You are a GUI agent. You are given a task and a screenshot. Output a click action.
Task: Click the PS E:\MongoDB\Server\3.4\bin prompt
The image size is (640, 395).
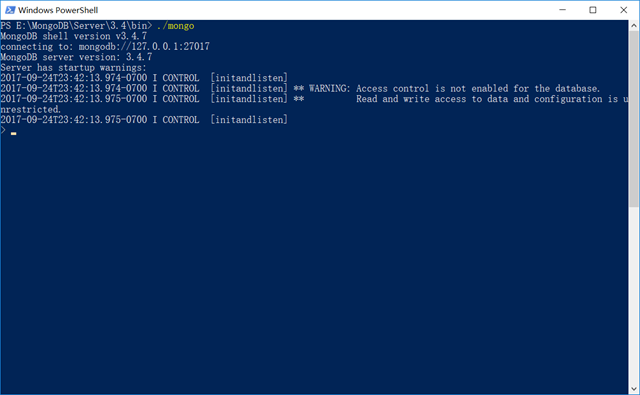(x=76, y=26)
